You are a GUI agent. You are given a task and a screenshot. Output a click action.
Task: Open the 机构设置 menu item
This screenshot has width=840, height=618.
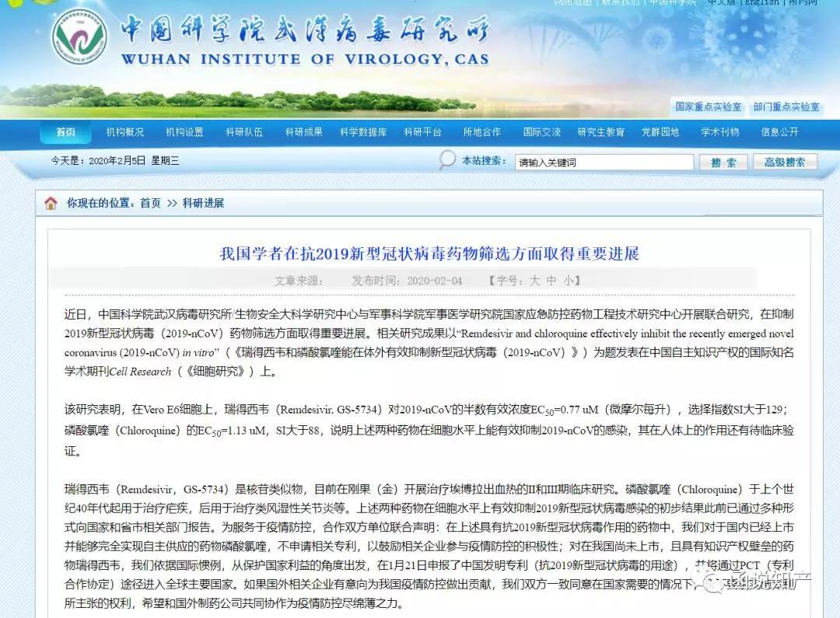point(185,131)
